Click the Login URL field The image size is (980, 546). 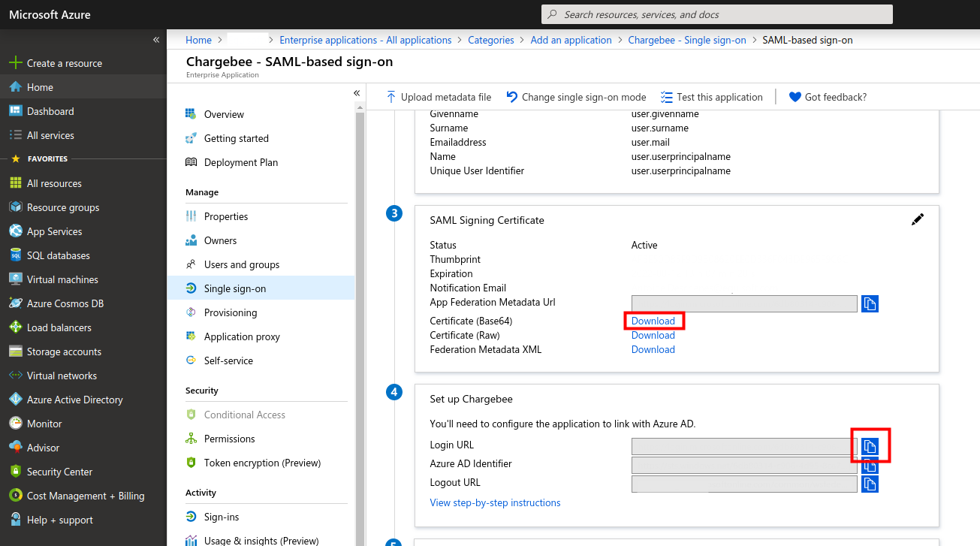744,446
